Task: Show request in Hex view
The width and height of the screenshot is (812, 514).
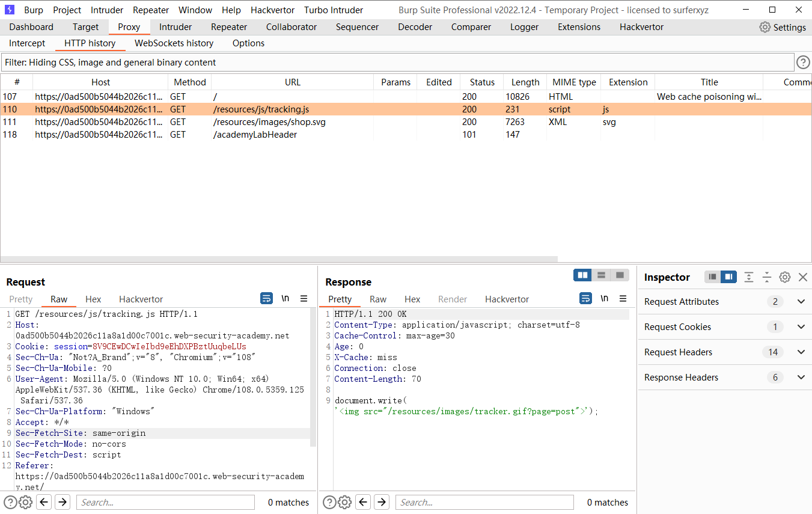Action: [93, 299]
